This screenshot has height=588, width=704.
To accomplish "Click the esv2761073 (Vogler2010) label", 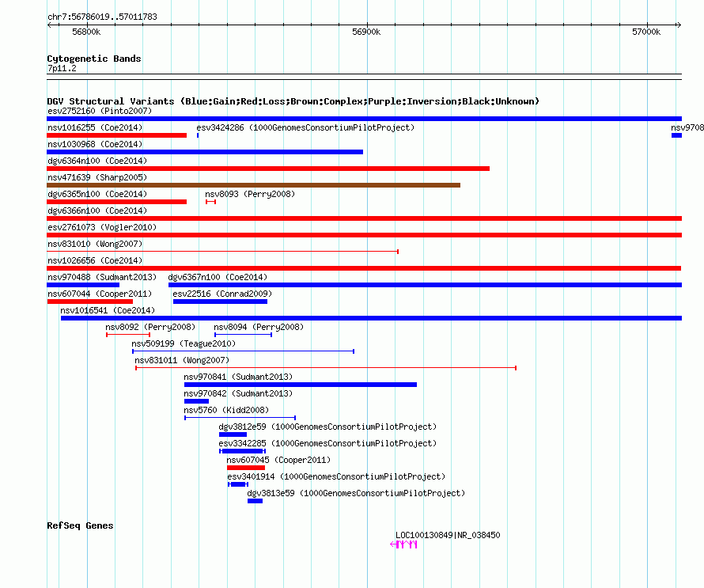I will 102,227.
